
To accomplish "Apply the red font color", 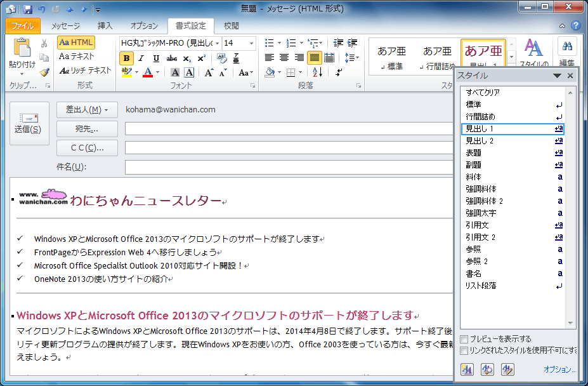I will point(148,72).
